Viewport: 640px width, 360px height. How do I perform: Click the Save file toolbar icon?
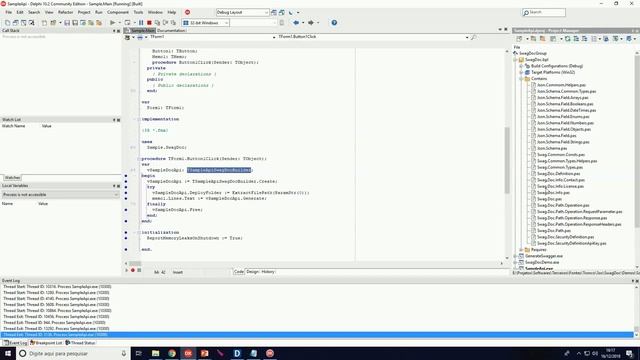67,23
